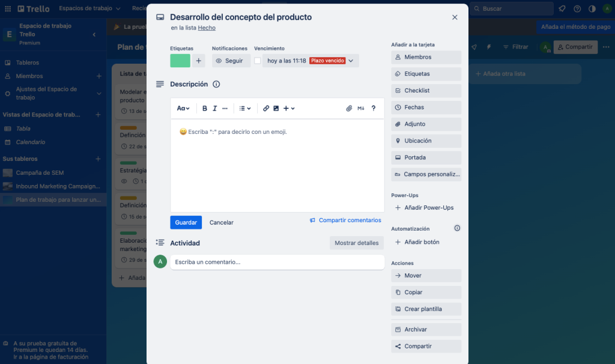Open the Vencimiento date dropdown
Viewport: 615px width, 364px height.
coord(350,60)
